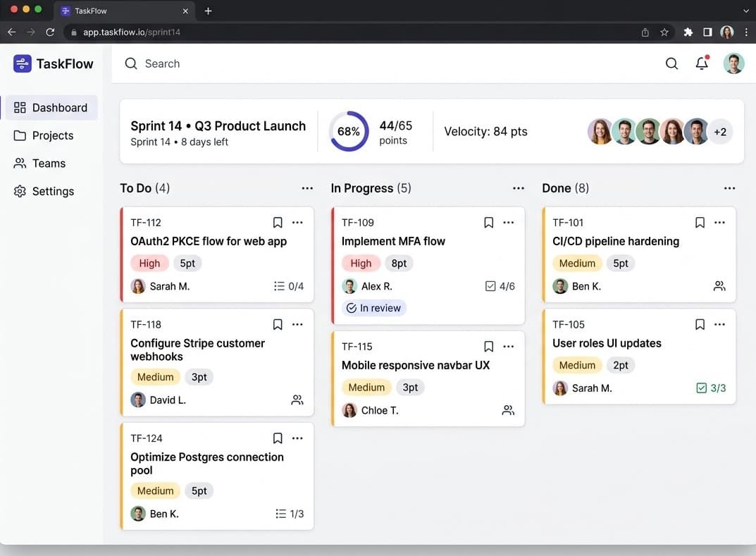
Task: Open TF-118 card more options
Action: (297, 325)
